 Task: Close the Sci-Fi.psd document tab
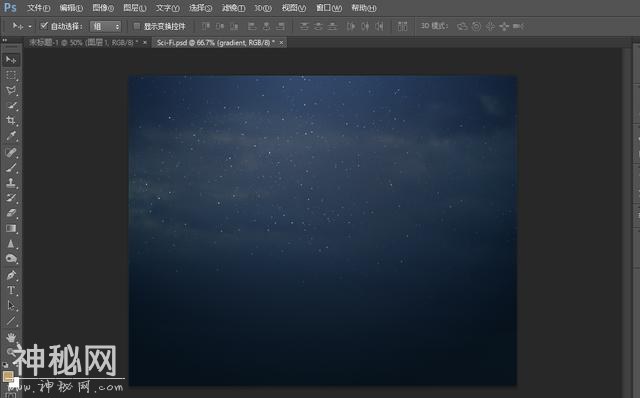pyautogui.click(x=281, y=42)
